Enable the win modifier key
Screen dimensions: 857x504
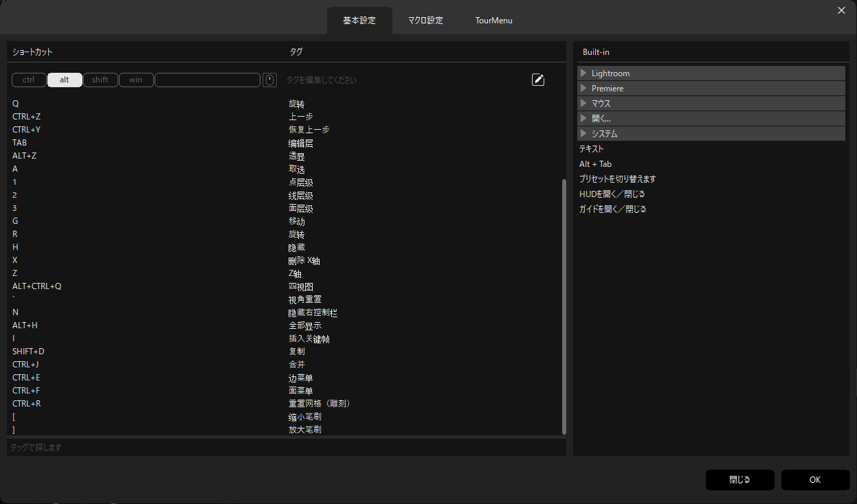click(136, 80)
